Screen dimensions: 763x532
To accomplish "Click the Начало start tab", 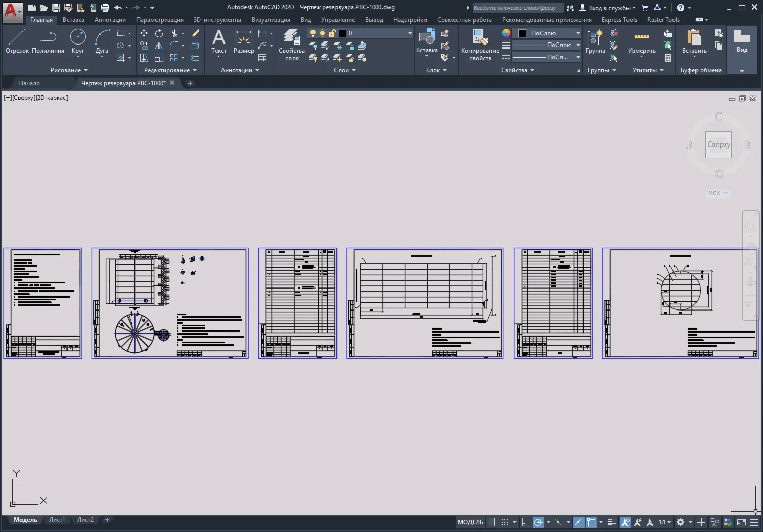I will tap(29, 83).
